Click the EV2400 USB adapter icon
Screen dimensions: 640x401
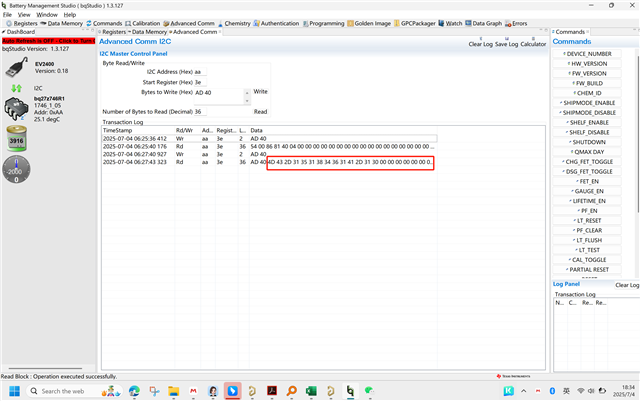coord(17,67)
